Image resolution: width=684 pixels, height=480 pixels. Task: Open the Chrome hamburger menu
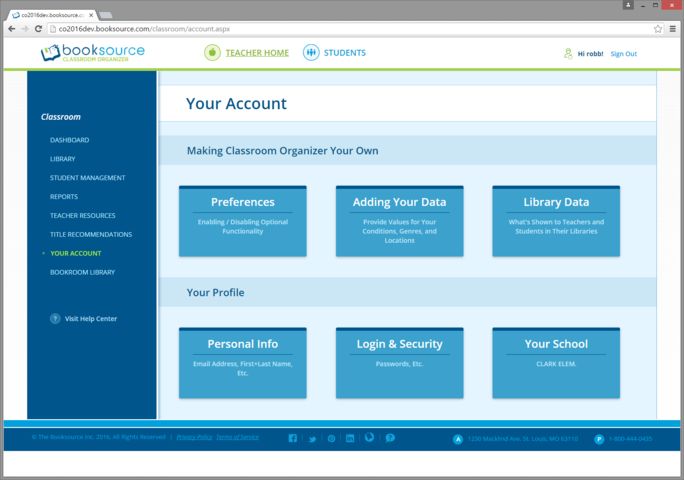[x=673, y=29]
